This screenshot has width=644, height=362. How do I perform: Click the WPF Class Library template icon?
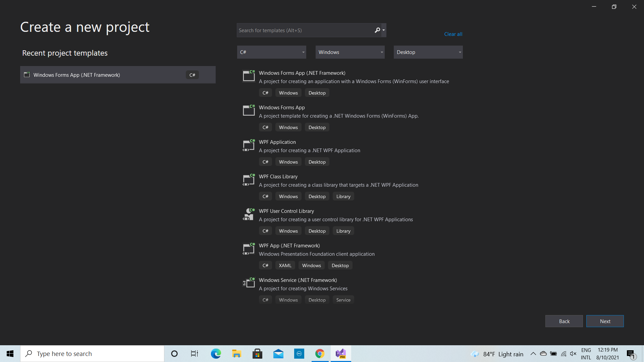[249, 180]
